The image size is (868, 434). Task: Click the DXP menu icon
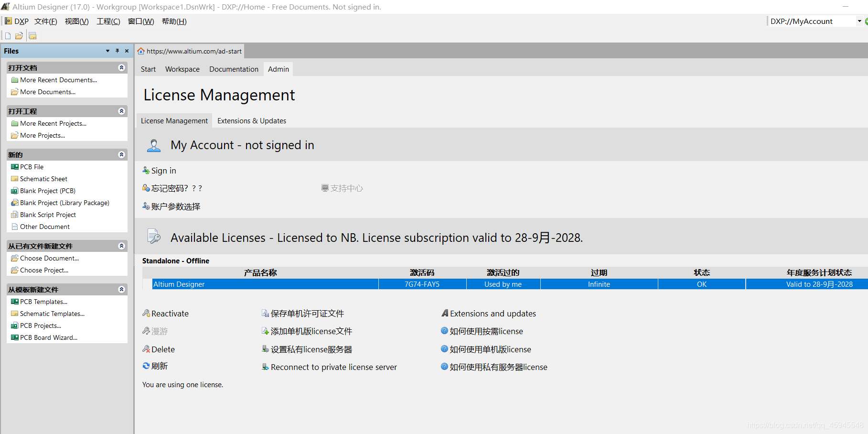click(8, 21)
